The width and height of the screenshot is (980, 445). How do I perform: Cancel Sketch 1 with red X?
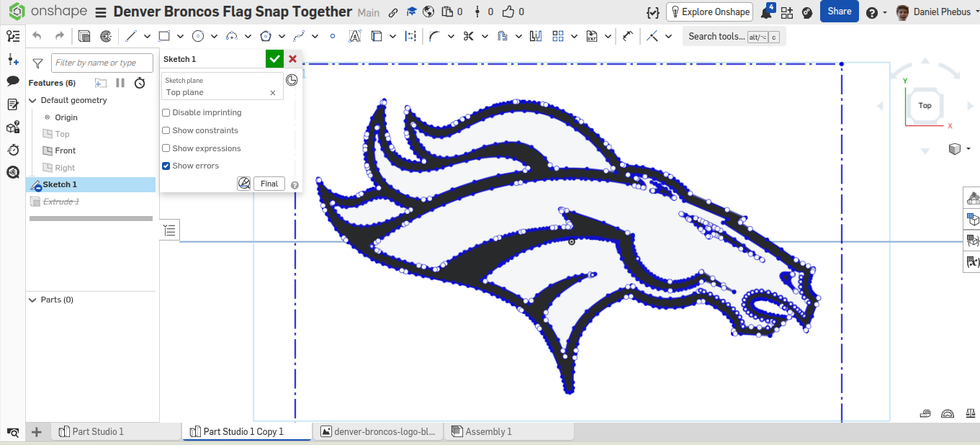tap(292, 59)
